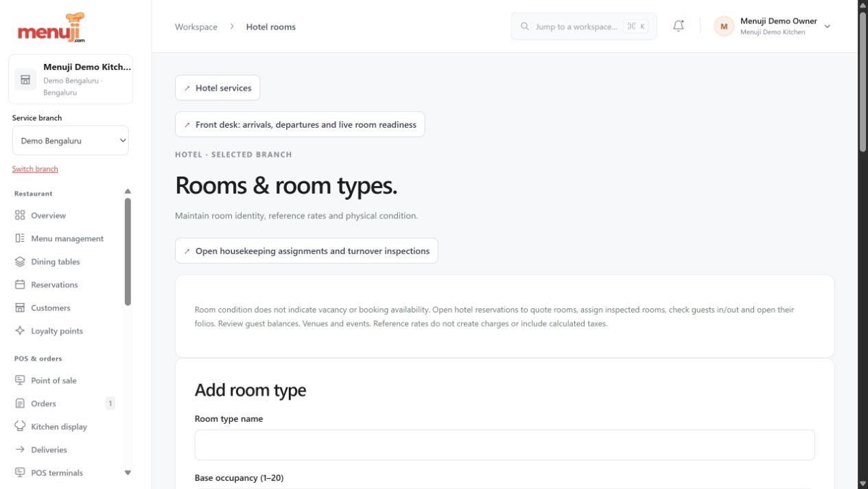The width and height of the screenshot is (868, 489).
Task: Click the arrow icon on Hotel services
Action: [x=187, y=88]
